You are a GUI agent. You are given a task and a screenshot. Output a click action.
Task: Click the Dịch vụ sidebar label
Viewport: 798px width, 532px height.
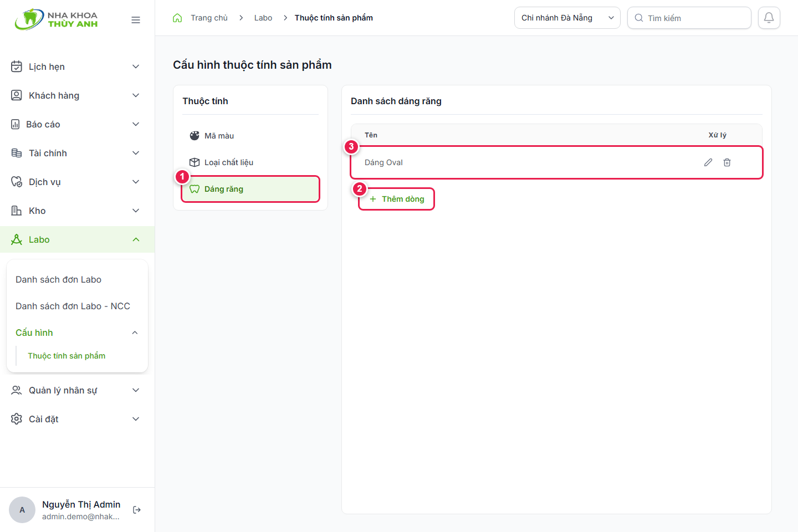point(45,182)
